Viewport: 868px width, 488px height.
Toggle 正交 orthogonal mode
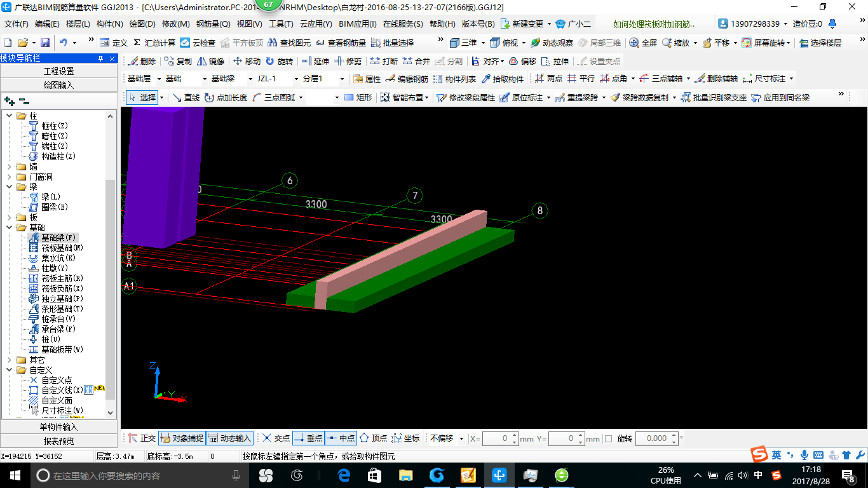point(142,438)
